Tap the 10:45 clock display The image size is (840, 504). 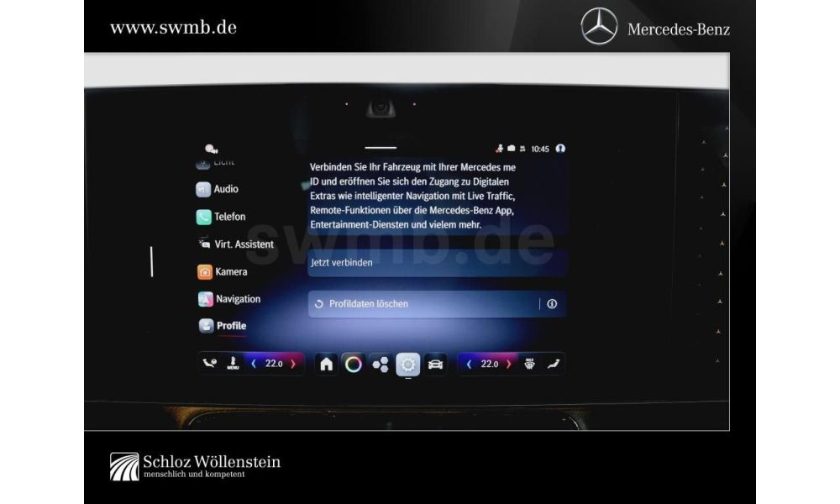coord(540,149)
